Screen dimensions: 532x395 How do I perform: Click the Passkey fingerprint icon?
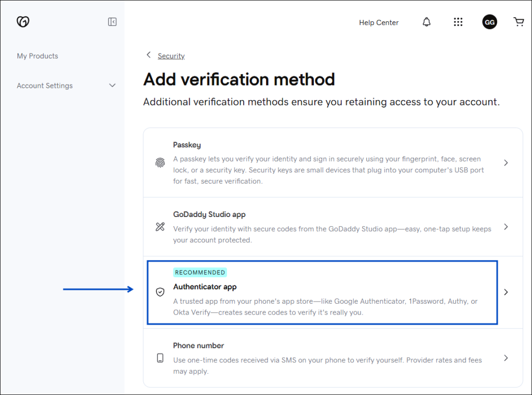coord(160,163)
